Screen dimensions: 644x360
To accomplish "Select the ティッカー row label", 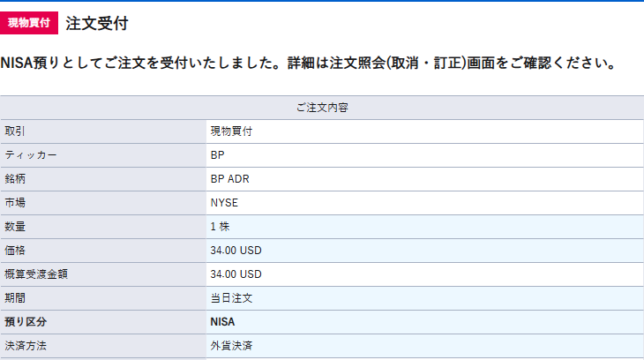I will point(31,155).
